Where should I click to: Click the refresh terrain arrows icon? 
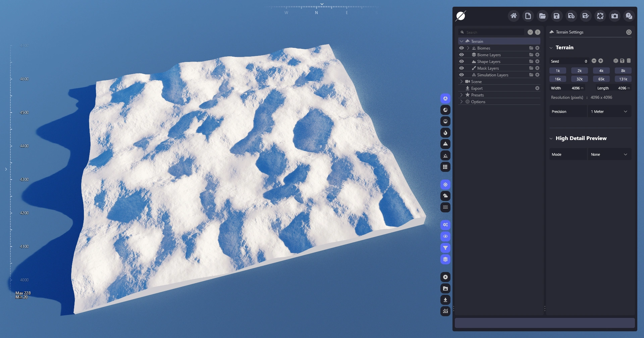600,16
